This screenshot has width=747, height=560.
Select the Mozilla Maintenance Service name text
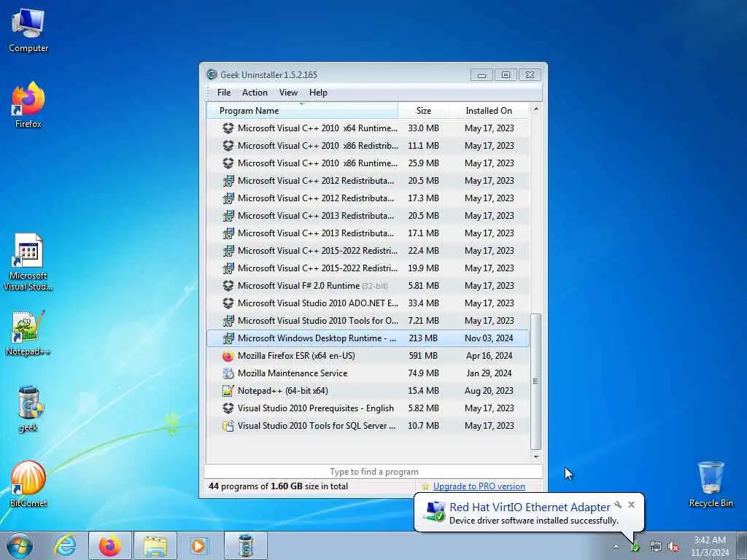click(293, 373)
